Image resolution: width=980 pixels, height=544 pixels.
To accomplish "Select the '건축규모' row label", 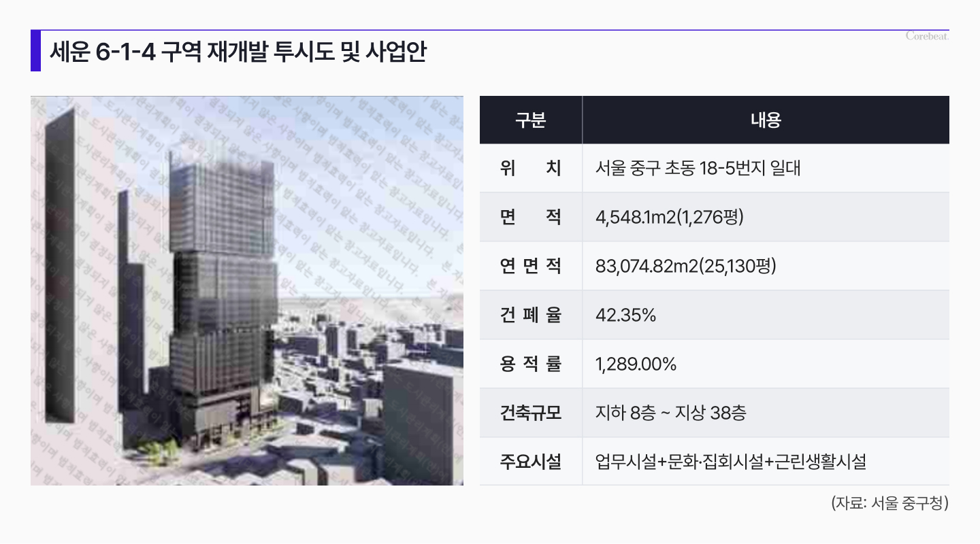I will (530, 413).
